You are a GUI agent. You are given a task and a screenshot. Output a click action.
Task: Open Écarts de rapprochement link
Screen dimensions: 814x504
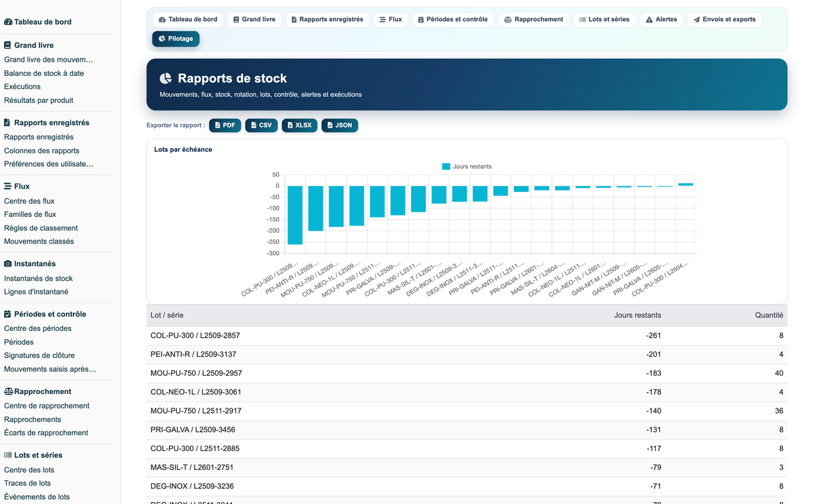[x=46, y=433]
